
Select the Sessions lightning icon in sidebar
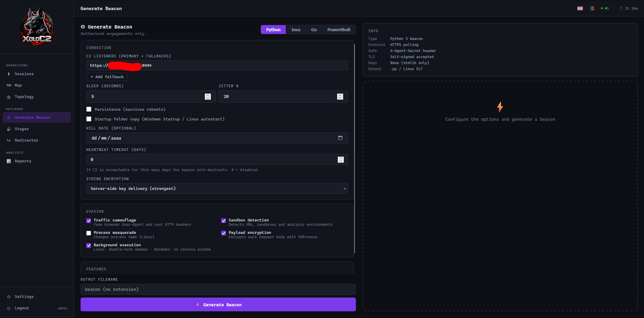[9, 74]
